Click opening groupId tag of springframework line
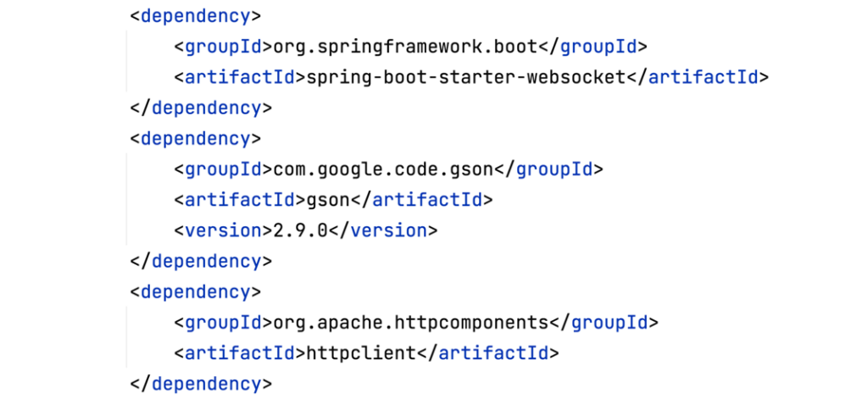Image resolution: width=868 pixels, height=415 pixels. [x=224, y=47]
